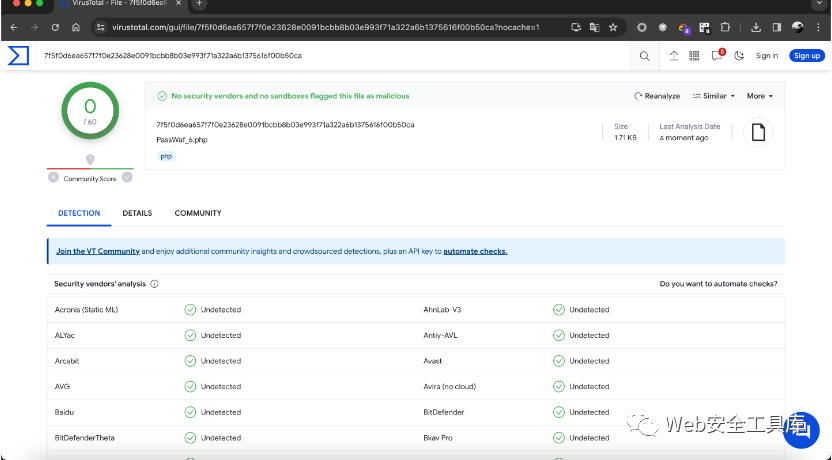This screenshot has width=832, height=460.
Task: Click the browser reload button
Action: pyautogui.click(x=54, y=27)
